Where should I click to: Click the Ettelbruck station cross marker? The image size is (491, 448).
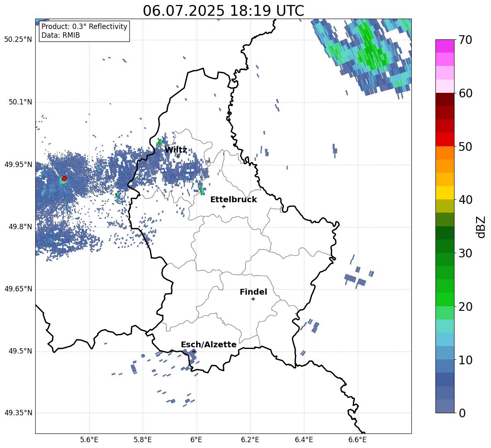[x=224, y=206]
